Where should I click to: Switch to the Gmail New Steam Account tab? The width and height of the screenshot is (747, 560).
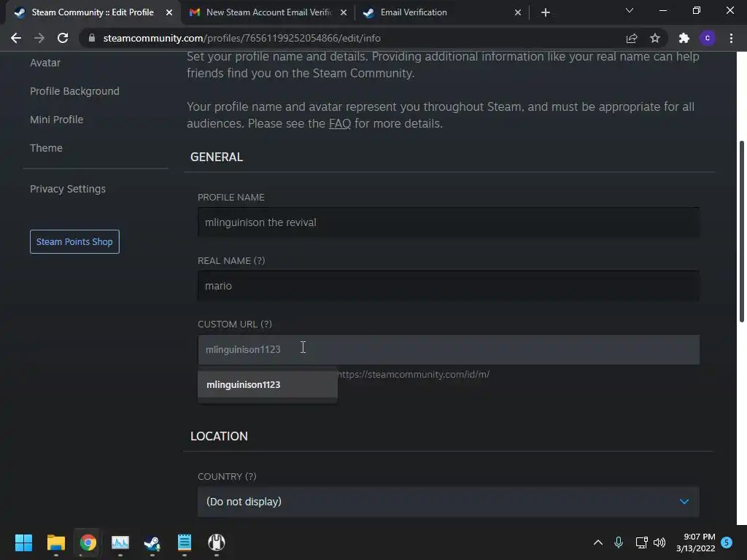coord(268,12)
